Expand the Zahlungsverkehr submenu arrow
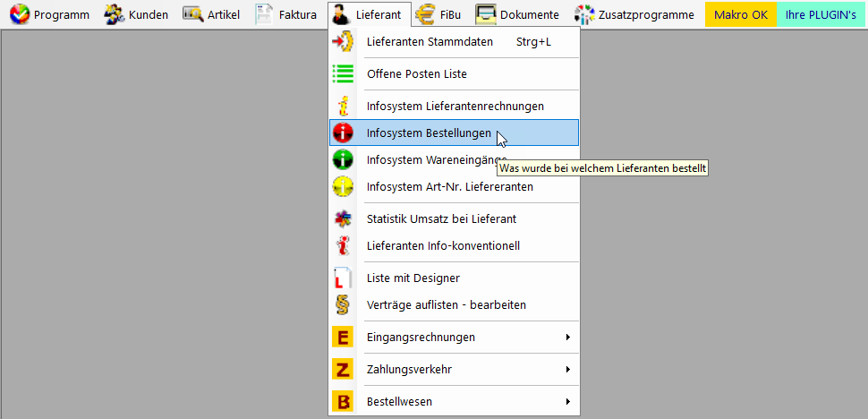This screenshot has width=868, height=419. tap(568, 369)
